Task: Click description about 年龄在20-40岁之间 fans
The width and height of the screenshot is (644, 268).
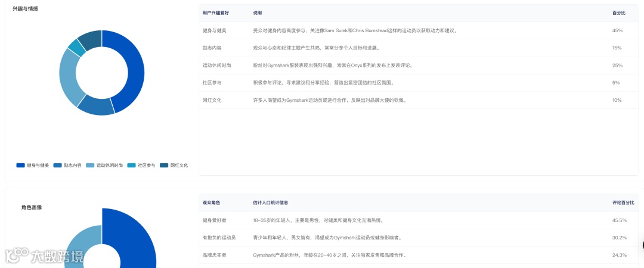Action: point(330,255)
